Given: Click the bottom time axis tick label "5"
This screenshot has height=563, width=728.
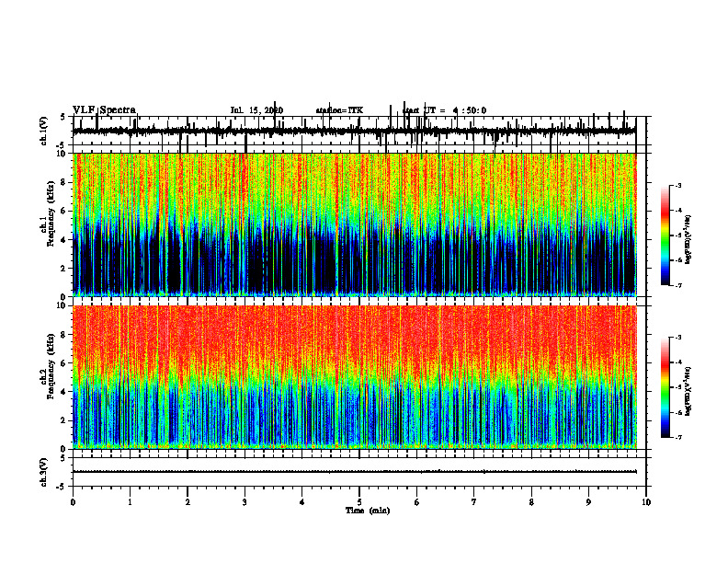Looking at the screenshot, I should 359,502.
